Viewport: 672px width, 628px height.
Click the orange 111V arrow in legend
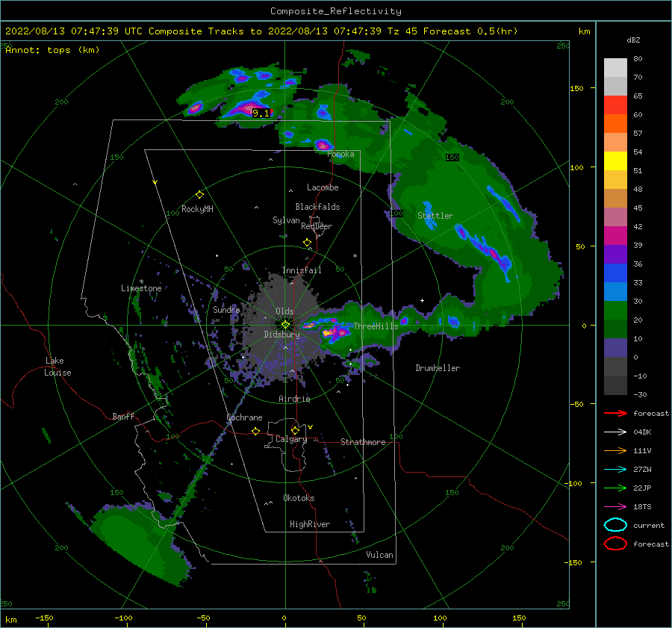click(615, 450)
